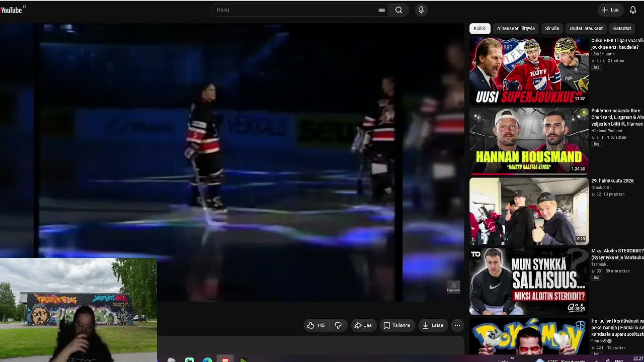644x362 pixels.
Task: Open the 0:20 locker room video thumbnail
Action: coord(529,211)
